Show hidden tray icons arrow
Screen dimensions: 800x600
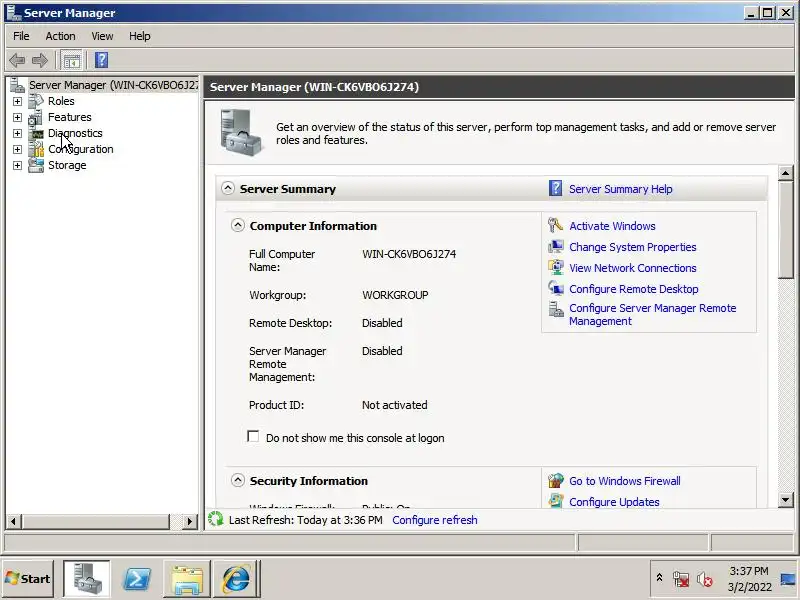659,578
